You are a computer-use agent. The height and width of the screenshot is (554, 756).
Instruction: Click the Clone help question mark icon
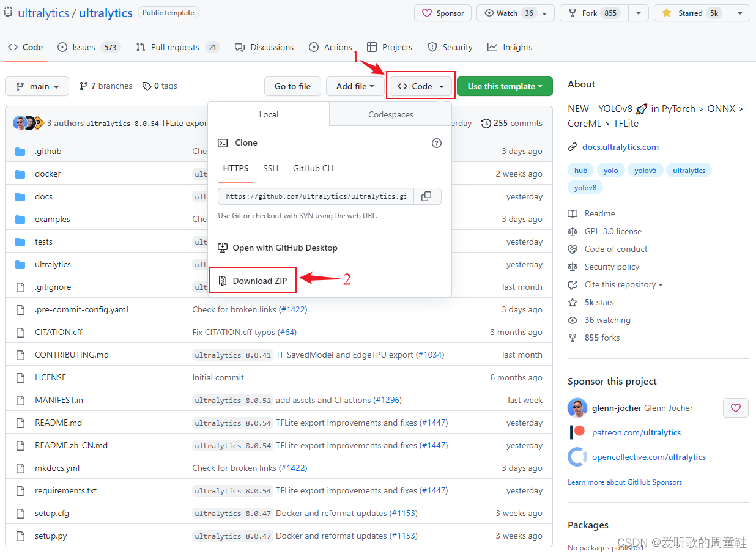437,142
